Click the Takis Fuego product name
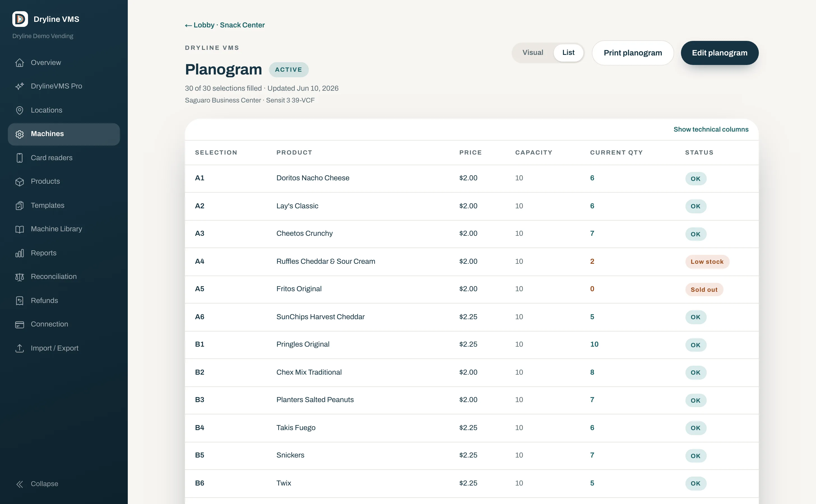 pyautogui.click(x=296, y=428)
